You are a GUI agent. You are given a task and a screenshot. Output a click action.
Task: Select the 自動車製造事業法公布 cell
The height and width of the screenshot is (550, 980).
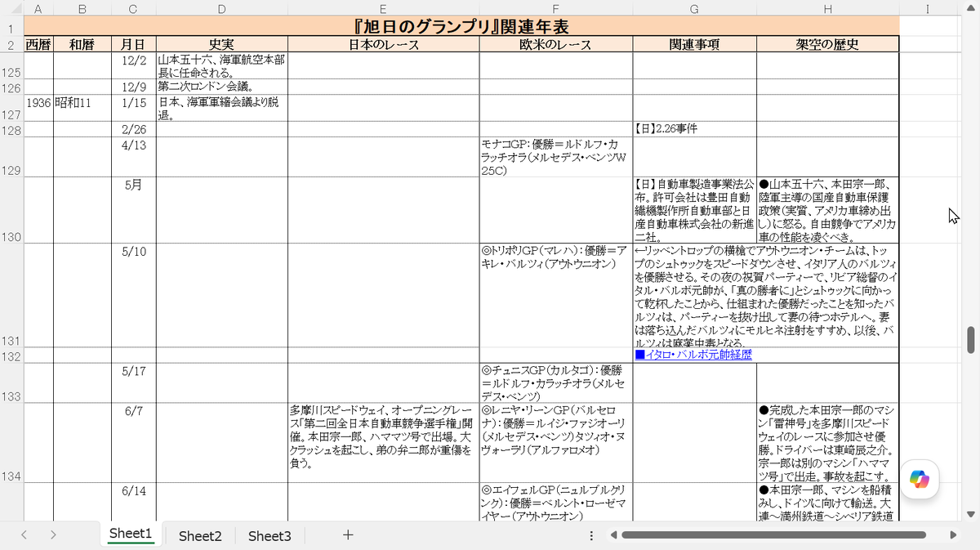pos(694,210)
